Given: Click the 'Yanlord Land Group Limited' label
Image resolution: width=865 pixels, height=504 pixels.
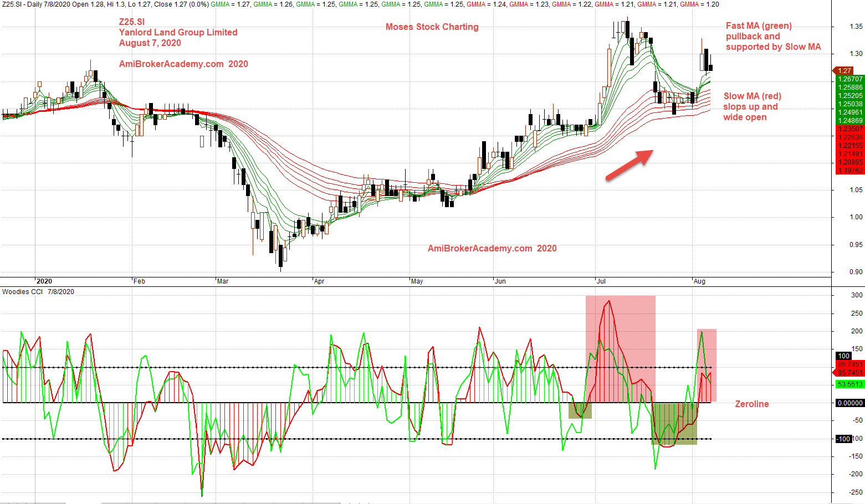Looking at the screenshot, I should [x=178, y=32].
